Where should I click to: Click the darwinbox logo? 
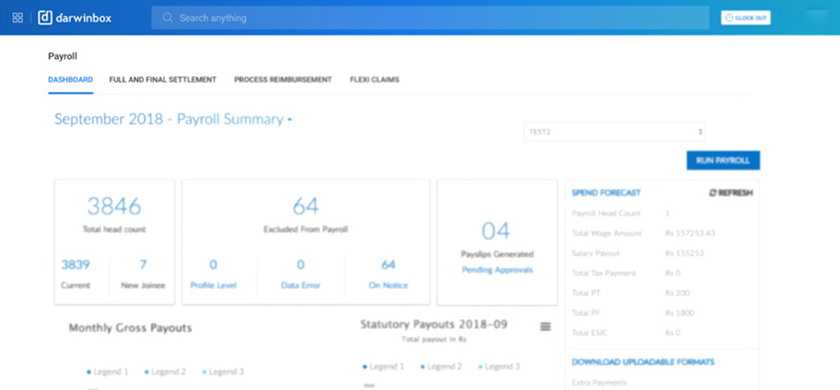pyautogui.click(x=75, y=18)
